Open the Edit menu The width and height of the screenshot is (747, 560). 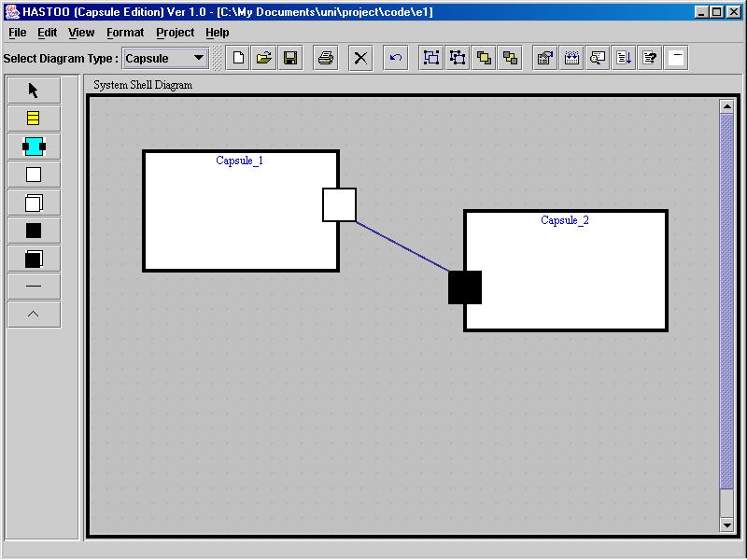coord(48,33)
